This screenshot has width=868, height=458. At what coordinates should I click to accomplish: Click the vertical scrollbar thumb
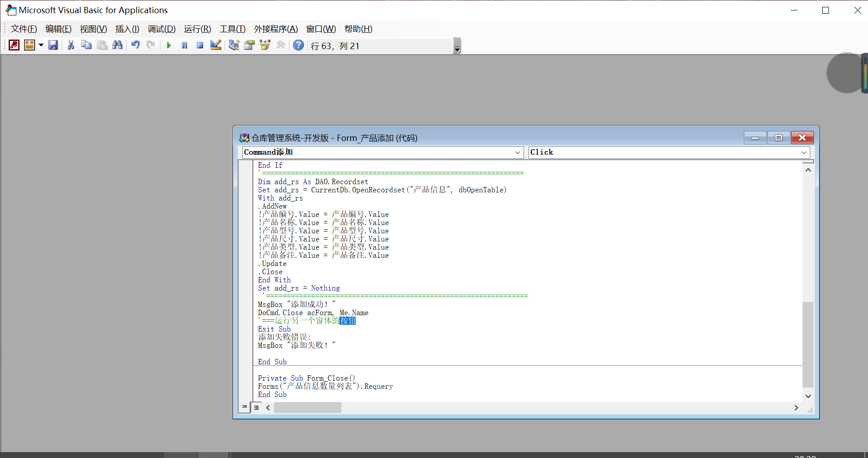(808, 344)
